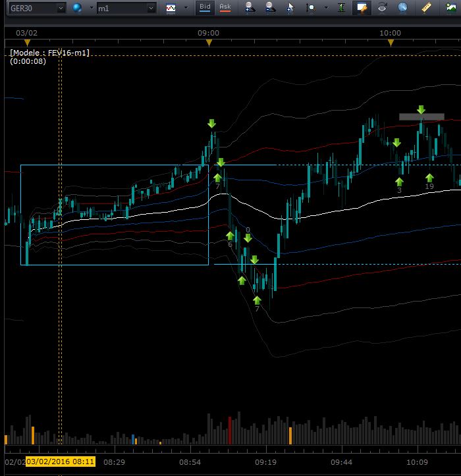This screenshot has height=476, width=461.
Task: Click the gray order box near 10:09
Action: 421,117
